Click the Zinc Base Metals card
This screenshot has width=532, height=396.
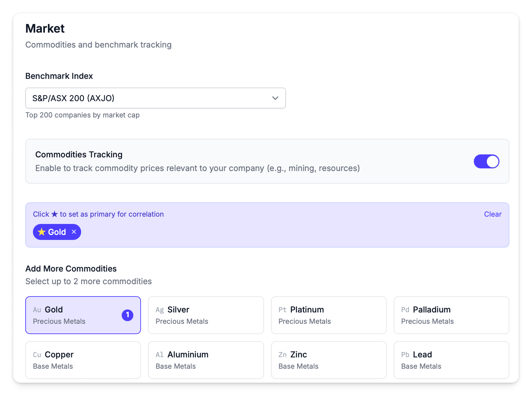pyautogui.click(x=329, y=360)
